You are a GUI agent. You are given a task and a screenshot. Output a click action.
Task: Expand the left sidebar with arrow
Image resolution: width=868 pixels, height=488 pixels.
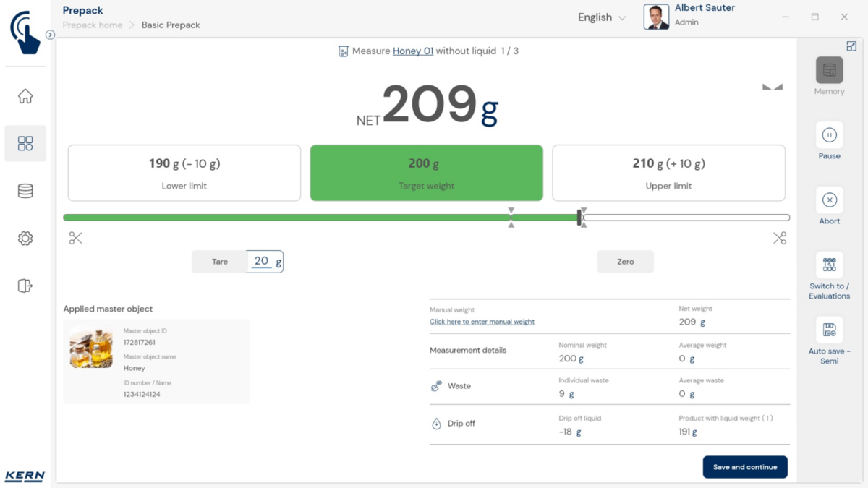50,35
